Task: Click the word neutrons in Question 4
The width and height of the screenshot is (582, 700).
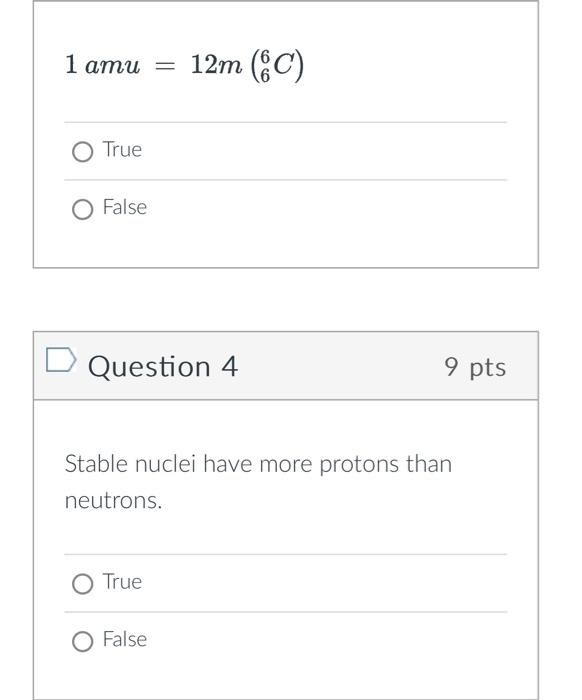Action: tap(113, 500)
